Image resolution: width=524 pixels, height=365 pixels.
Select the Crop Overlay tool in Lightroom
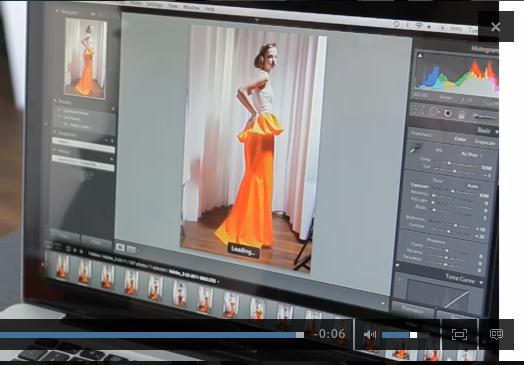pos(419,110)
